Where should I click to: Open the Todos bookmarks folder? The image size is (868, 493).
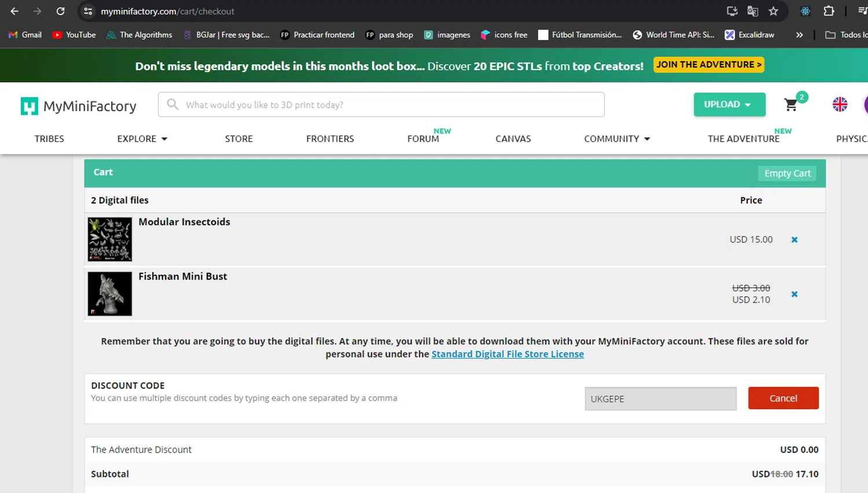coord(846,35)
